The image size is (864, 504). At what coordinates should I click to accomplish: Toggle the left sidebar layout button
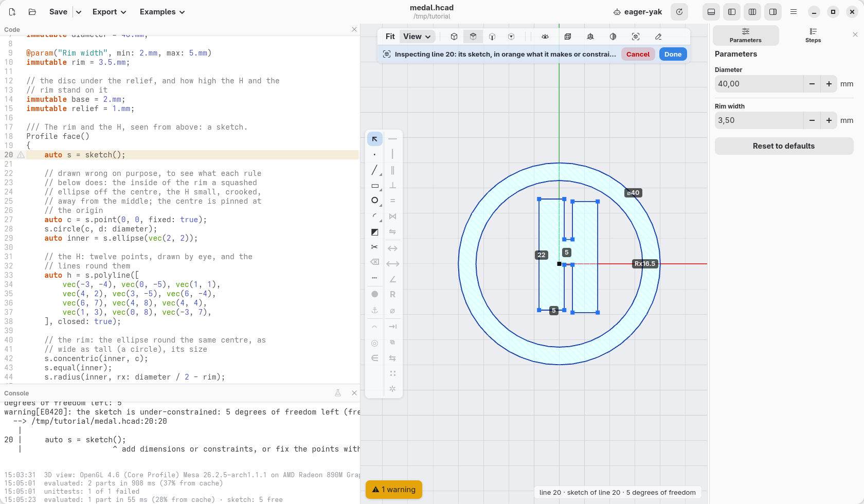click(732, 12)
